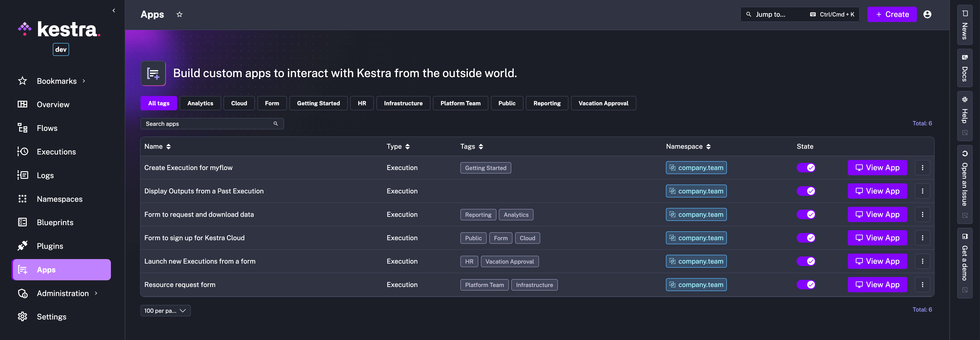Disable the State toggle for Create Execution for myflow
This screenshot has width=980, height=340.
pos(806,168)
